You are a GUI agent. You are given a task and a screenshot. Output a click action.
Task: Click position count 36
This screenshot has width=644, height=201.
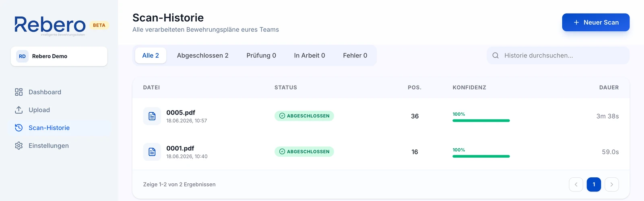click(415, 116)
